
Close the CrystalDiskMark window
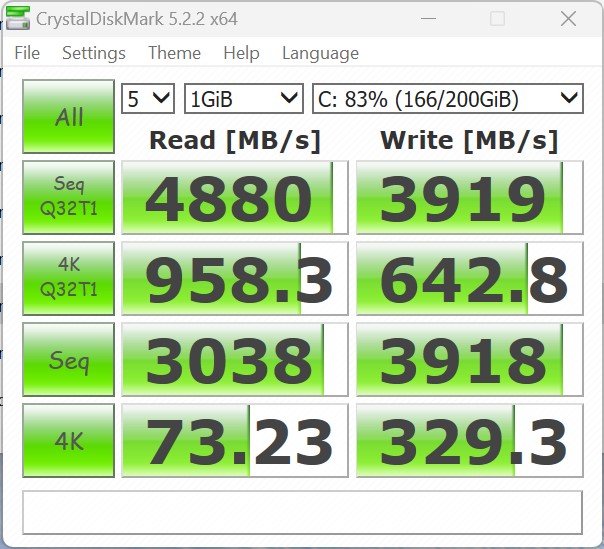click(568, 18)
